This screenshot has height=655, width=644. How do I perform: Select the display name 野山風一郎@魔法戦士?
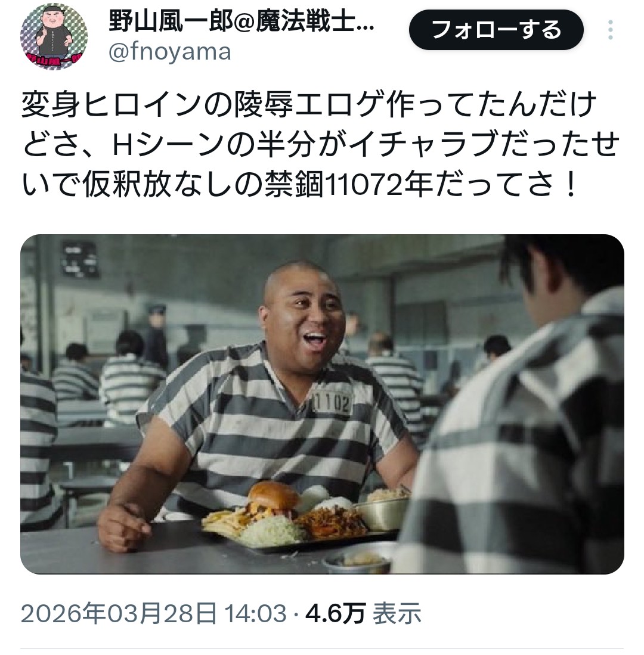(232, 21)
